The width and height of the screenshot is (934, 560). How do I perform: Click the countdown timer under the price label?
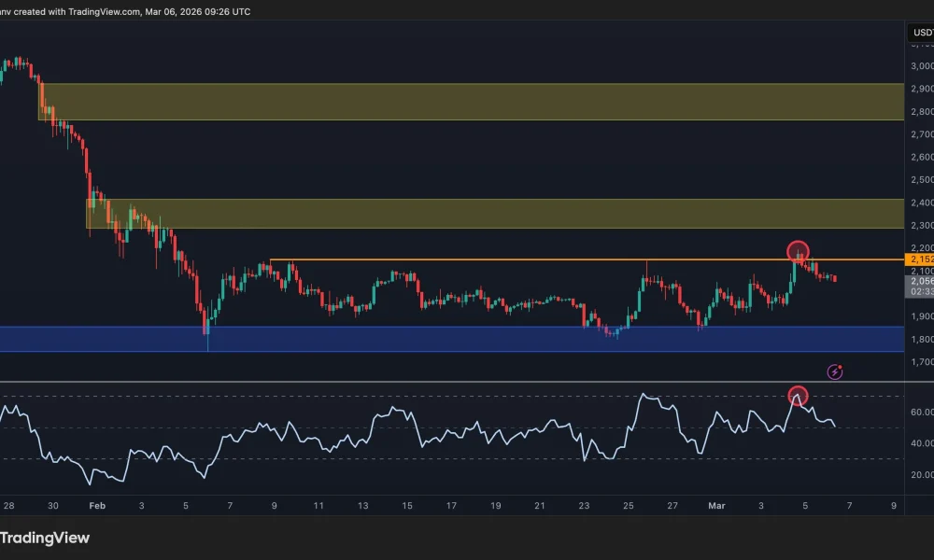click(920, 292)
